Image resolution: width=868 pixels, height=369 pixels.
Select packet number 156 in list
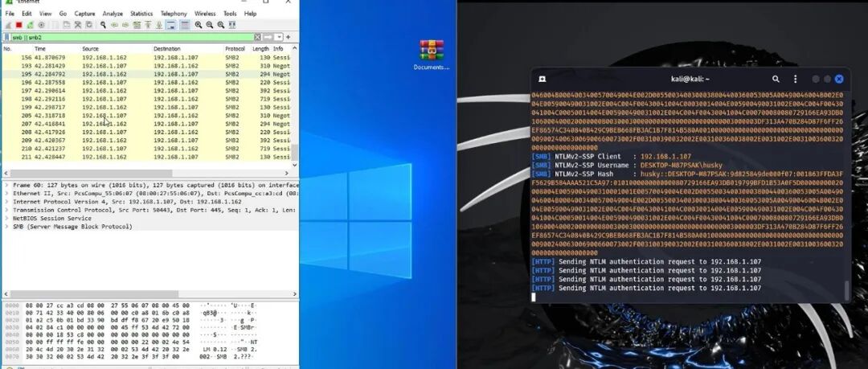pos(147,58)
